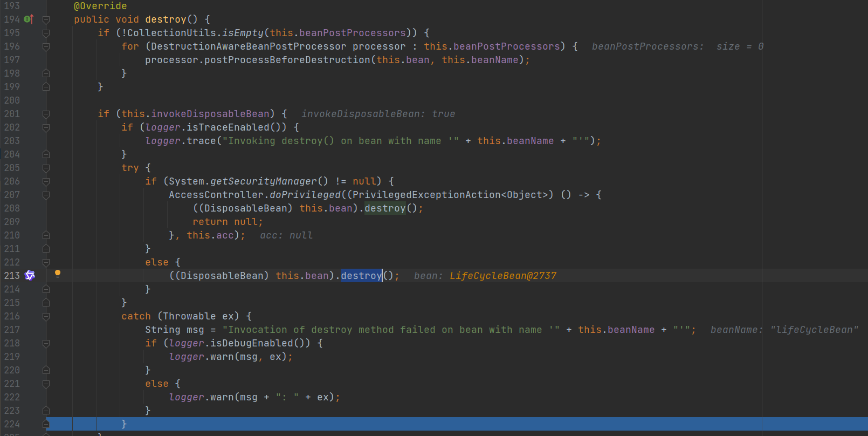Image resolution: width=868 pixels, height=436 pixels.
Task: Click line number 201 in the gutter
Action: click(12, 114)
